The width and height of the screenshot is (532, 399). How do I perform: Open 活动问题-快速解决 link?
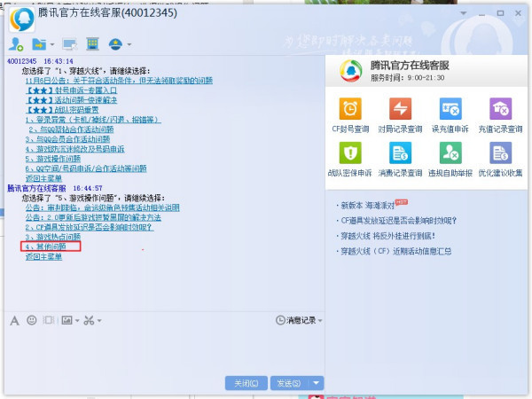pos(71,100)
